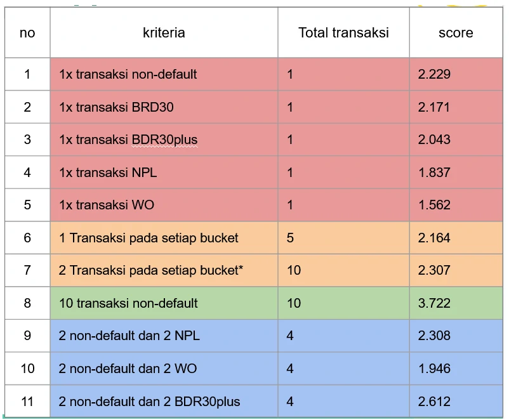The image size is (509, 420).
Task: Click the 'score' column header
Action: 455,33
